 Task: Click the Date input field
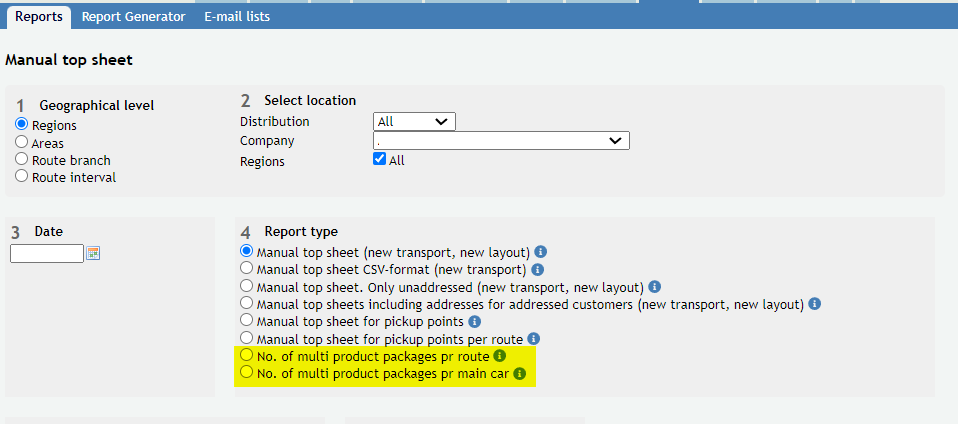click(47, 253)
